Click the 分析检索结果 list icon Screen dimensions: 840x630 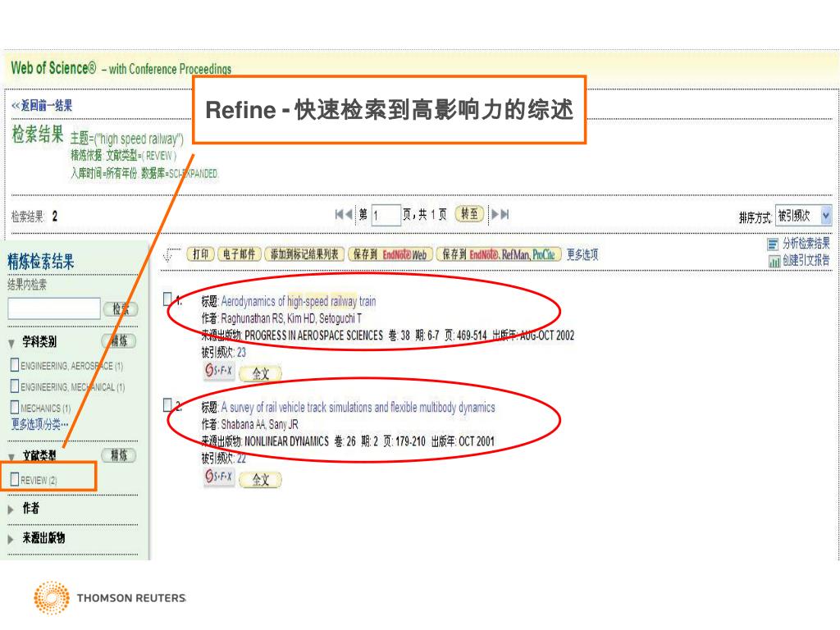773,244
